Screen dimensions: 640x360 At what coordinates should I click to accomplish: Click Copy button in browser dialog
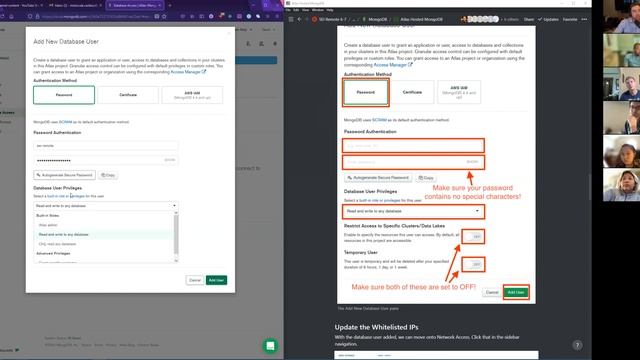coord(108,175)
